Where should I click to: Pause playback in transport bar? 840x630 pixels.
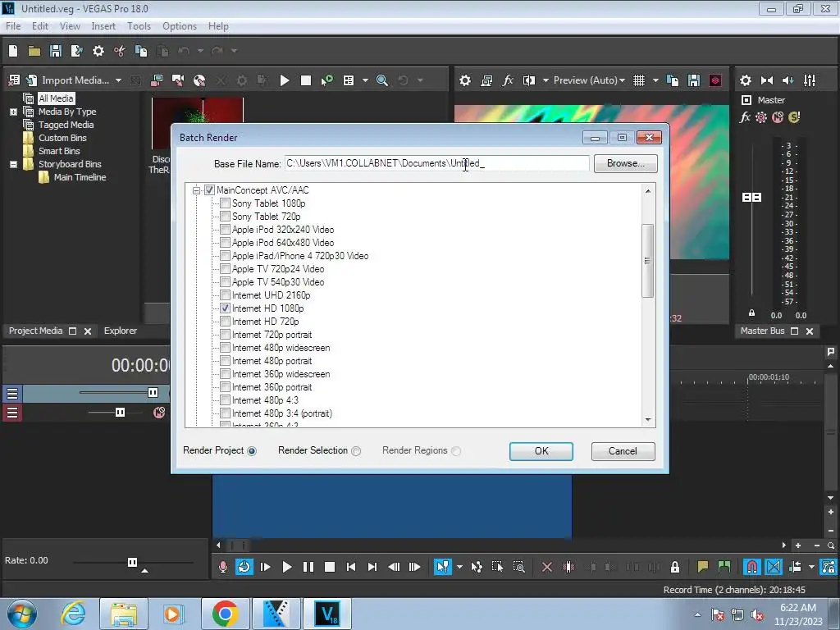308,567
